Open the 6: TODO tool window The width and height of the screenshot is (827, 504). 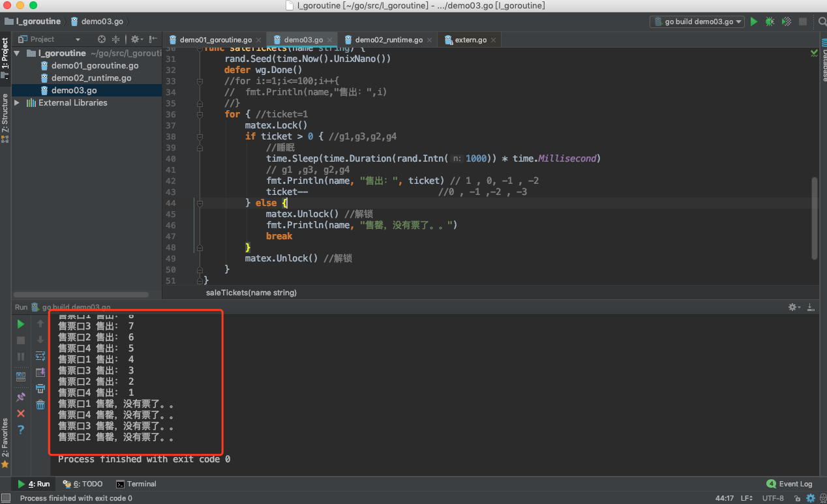click(83, 484)
